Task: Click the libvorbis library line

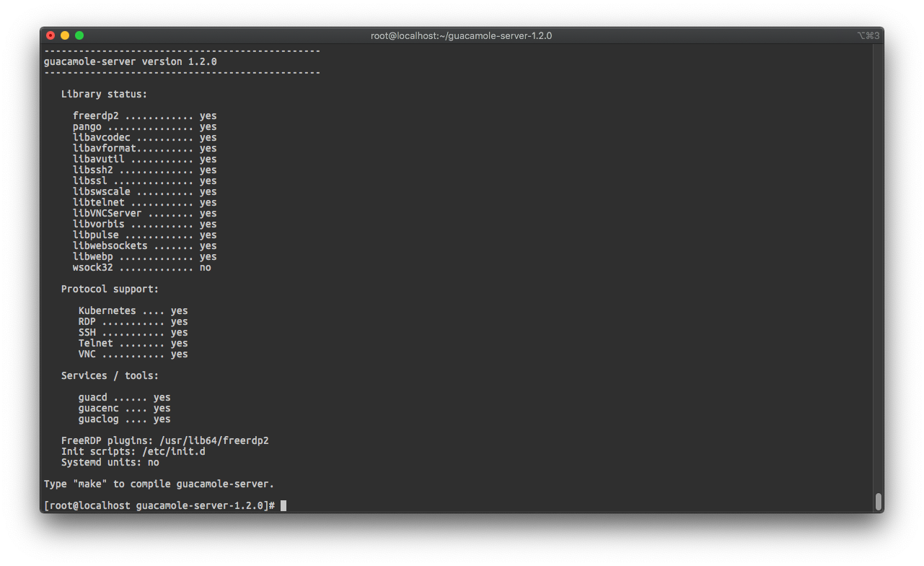Action: pos(144,224)
